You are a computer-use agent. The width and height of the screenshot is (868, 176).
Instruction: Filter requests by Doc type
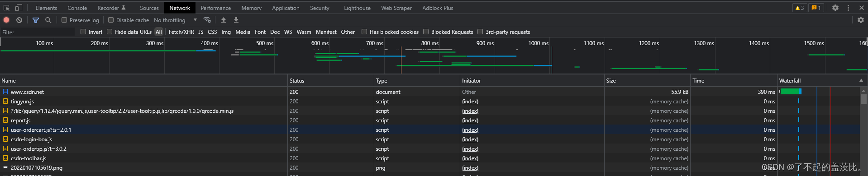(x=275, y=32)
